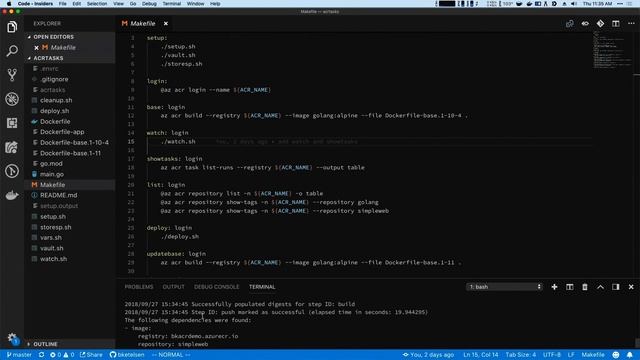Split the terminal panel
The image size is (640, 360).
pos(570,287)
